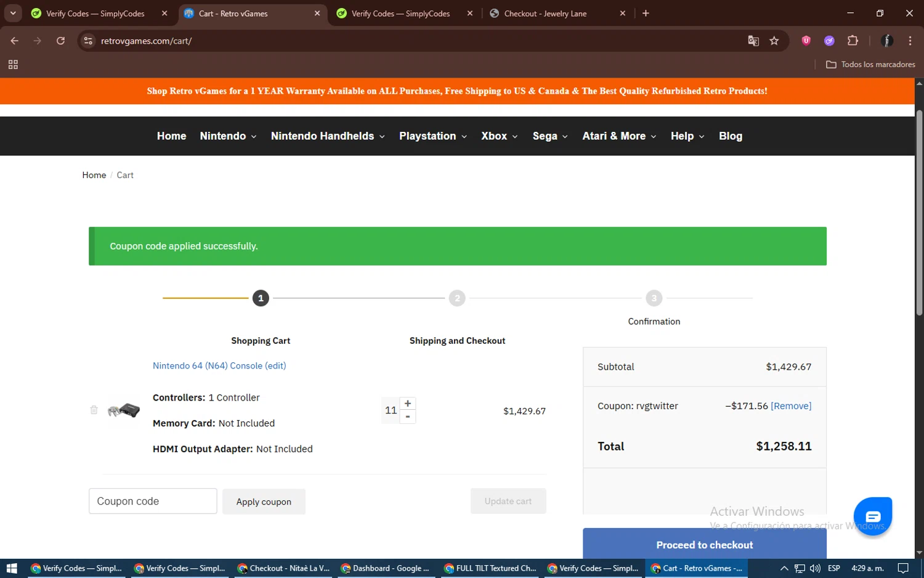Open the network tray icon
Screen dimensions: 924x578
click(x=800, y=568)
